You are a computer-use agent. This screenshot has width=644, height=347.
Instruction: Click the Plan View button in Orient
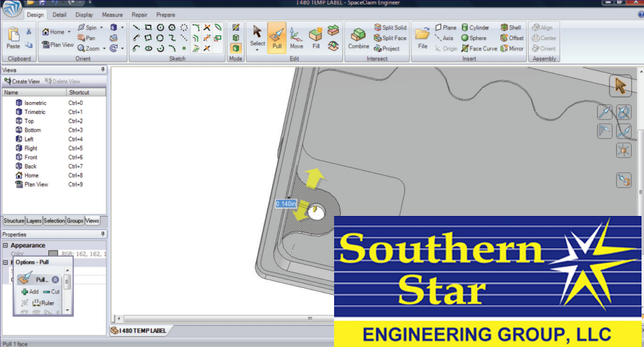57,45
